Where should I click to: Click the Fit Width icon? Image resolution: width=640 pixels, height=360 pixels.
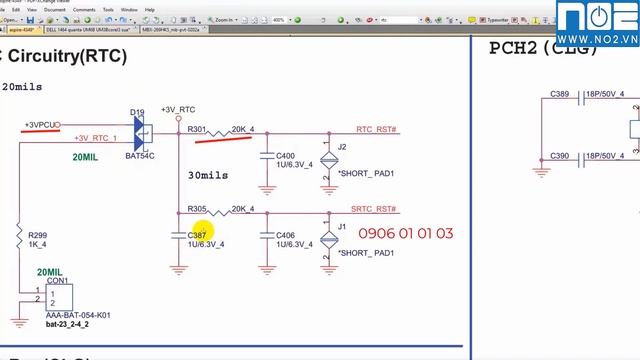[264, 20]
